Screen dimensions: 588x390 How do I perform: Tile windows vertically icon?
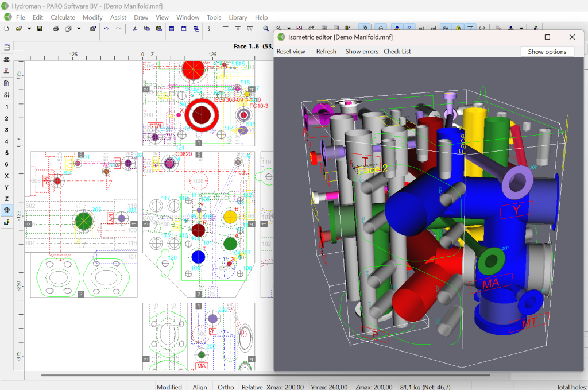(x=184, y=29)
